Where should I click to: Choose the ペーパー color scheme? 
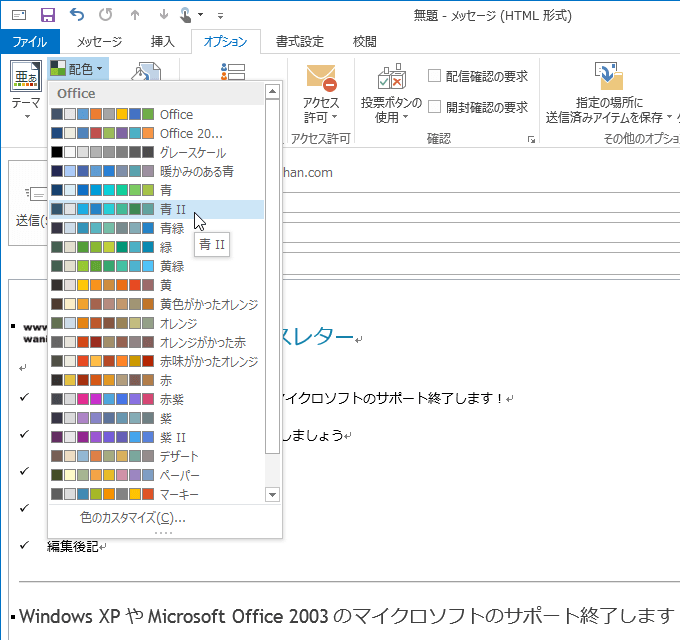click(x=157, y=475)
